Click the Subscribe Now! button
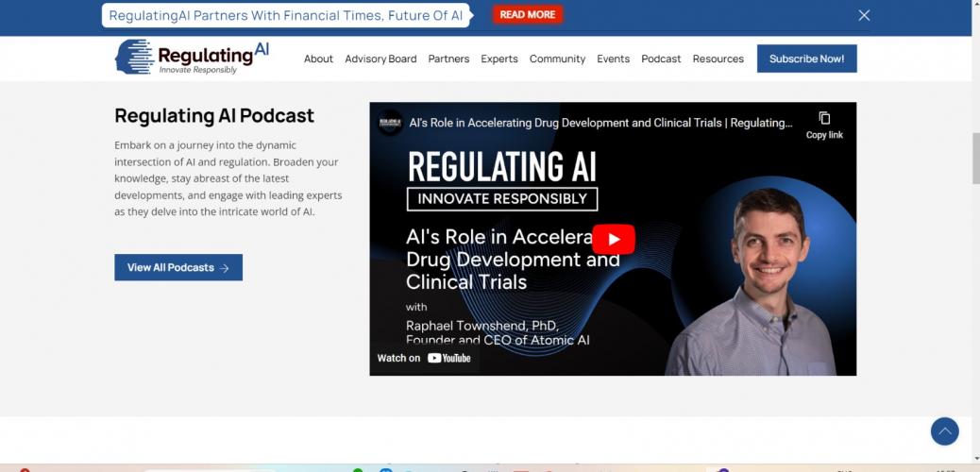The height and width of the screenshot is (472, 980). (807, 59)
